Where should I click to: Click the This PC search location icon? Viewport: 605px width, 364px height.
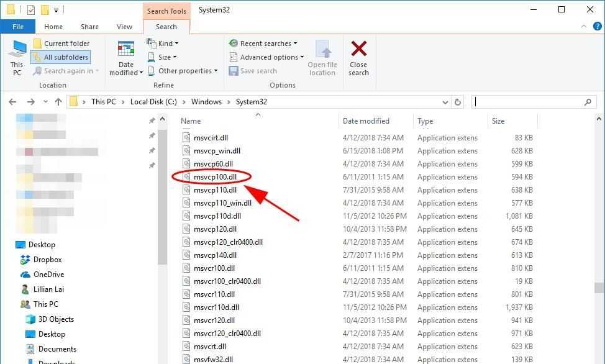click(17, 57)
